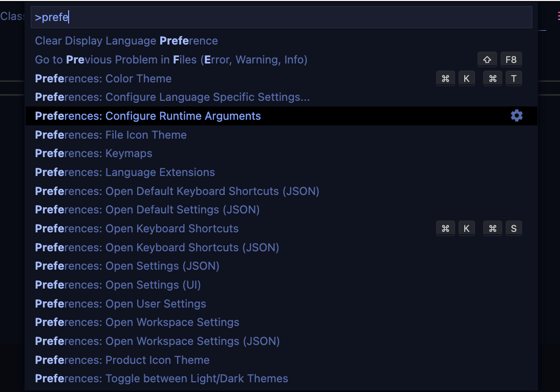The height and width of the screenshot is (392, 560).
Task: Open Preferences: Open Settings (JSON)
Action: pos(126,266)
